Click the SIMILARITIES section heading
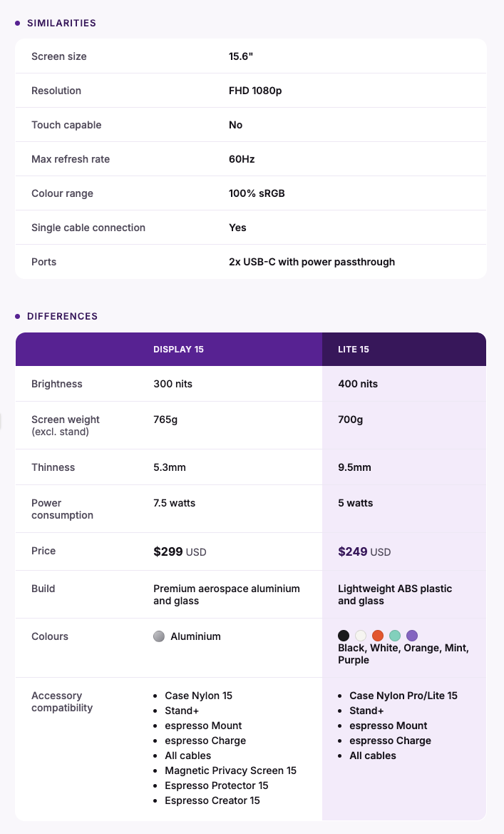This screenshot has height=834, width=504. coord(62,23)
